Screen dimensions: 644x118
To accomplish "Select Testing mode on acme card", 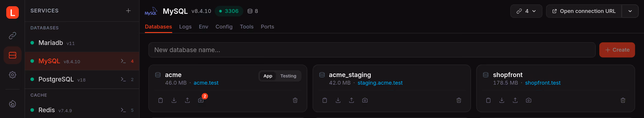I will [288, 76].
